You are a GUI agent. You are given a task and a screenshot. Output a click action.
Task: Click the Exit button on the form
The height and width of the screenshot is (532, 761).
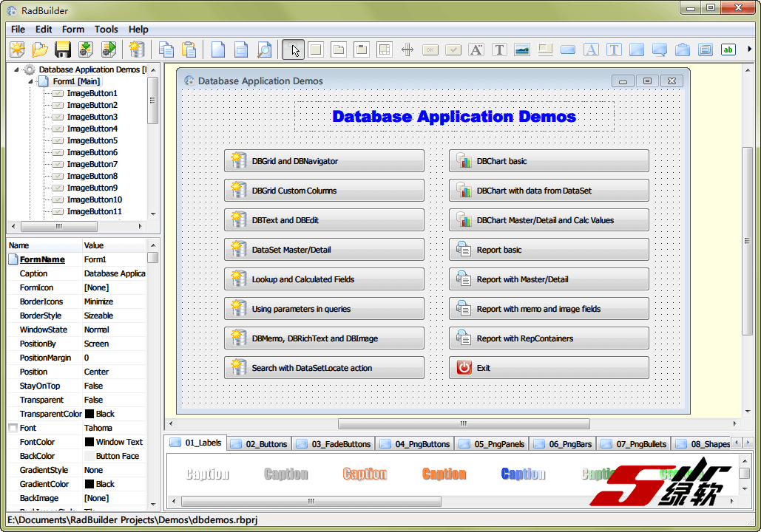pos(548,368)
